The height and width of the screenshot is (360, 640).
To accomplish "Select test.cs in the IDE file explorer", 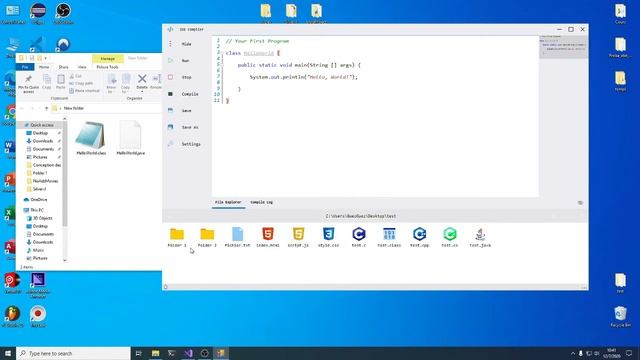I will pos(450,238).
